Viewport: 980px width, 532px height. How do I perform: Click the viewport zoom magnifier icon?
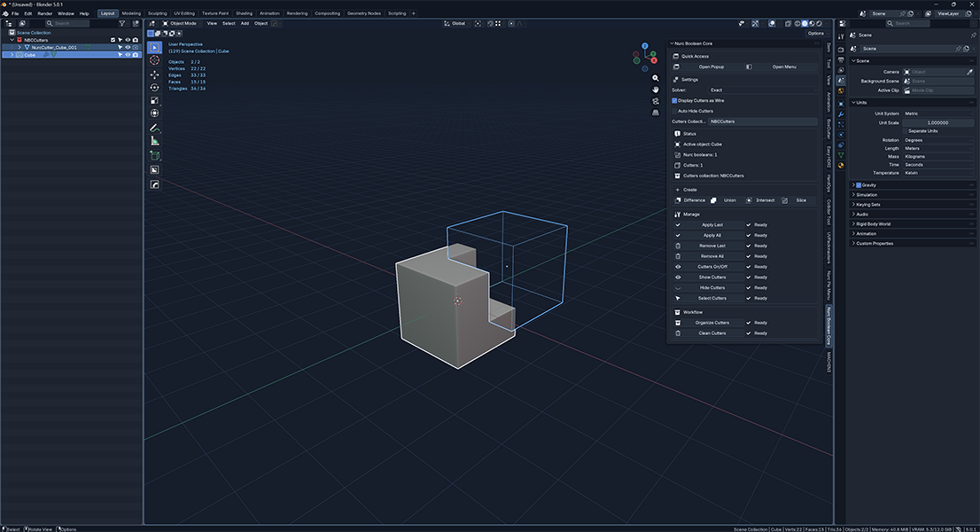pyautogui.click(x=655, y=78)
